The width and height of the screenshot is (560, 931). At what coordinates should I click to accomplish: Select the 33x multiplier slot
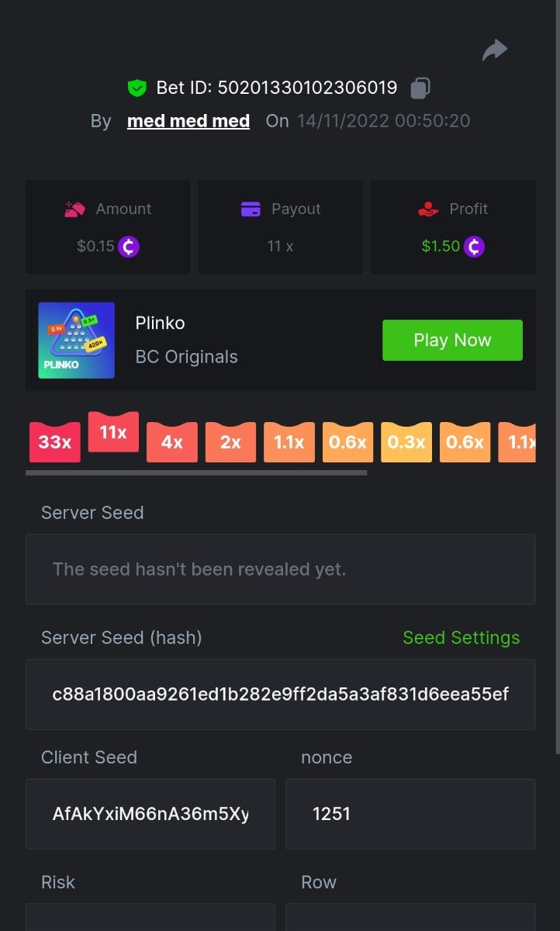(55, 442)
